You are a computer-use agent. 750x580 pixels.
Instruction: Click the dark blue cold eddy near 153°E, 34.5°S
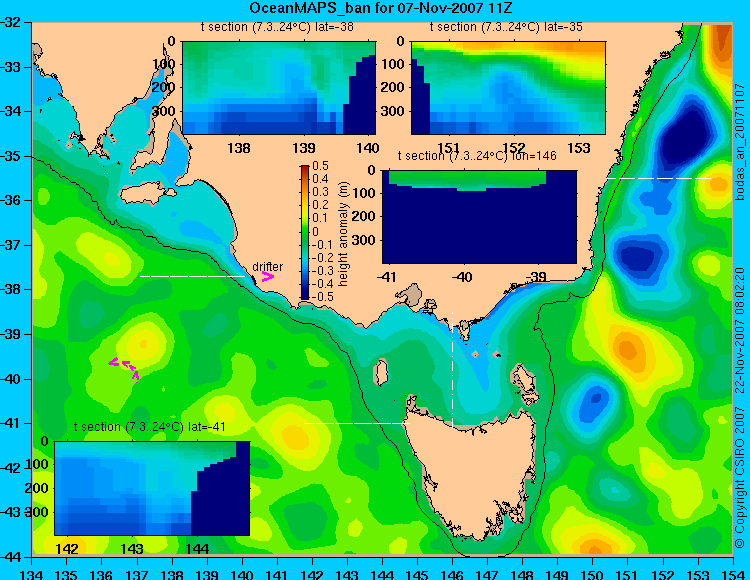[686, 136]
